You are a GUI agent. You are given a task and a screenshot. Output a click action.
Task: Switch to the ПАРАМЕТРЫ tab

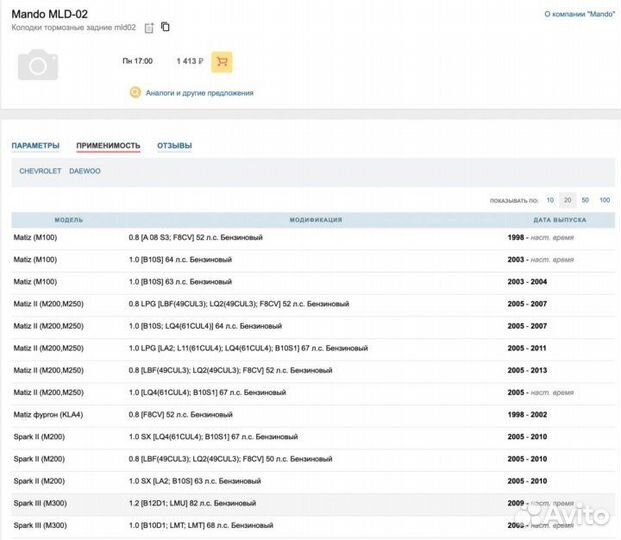pos(35,146)
